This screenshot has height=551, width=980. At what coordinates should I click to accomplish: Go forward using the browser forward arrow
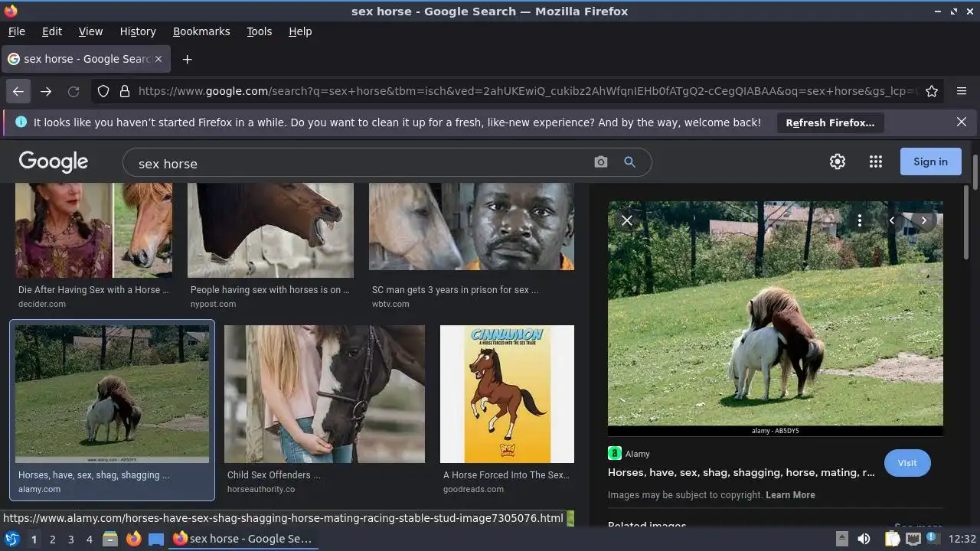coord(46,91)
